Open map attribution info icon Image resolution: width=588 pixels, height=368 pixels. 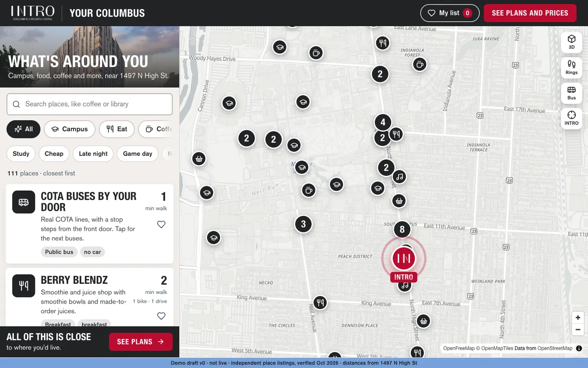click(x=579, y=348)
